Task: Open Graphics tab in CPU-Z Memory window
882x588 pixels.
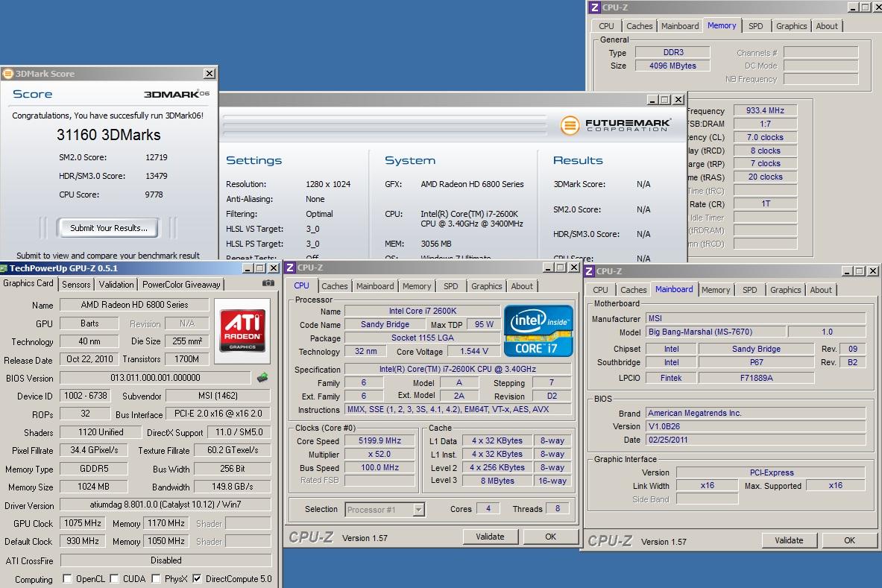Action: coord(792,26)
